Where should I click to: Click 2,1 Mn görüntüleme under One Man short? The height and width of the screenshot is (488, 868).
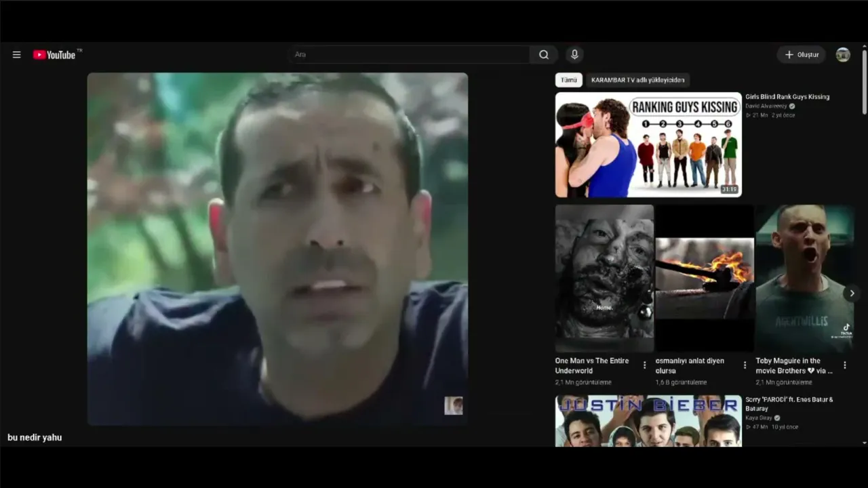pyautogui.click(x=583, y=383)
